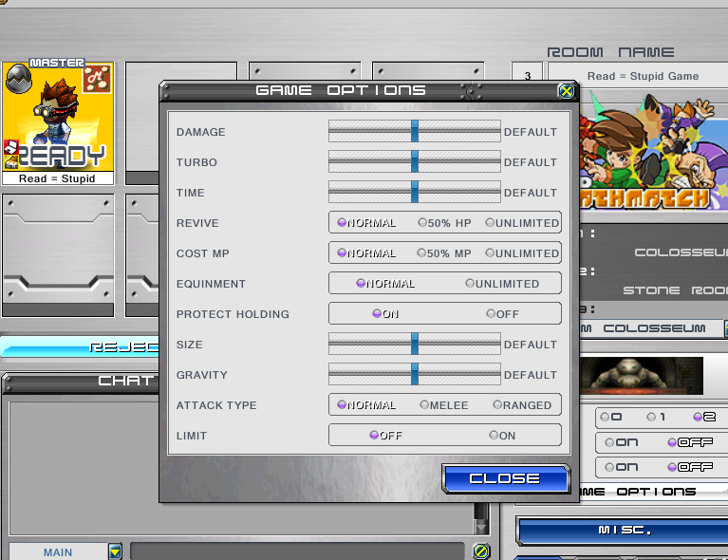Click the Damage slider handle
The height and width of the screenshot is (560, 728).
(415, 132)
